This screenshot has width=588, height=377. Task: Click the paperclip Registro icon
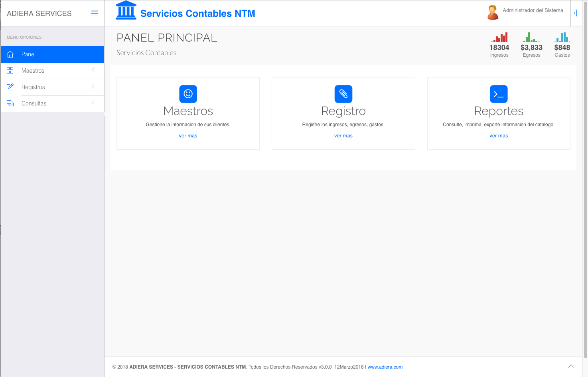[x=343, y=94]
